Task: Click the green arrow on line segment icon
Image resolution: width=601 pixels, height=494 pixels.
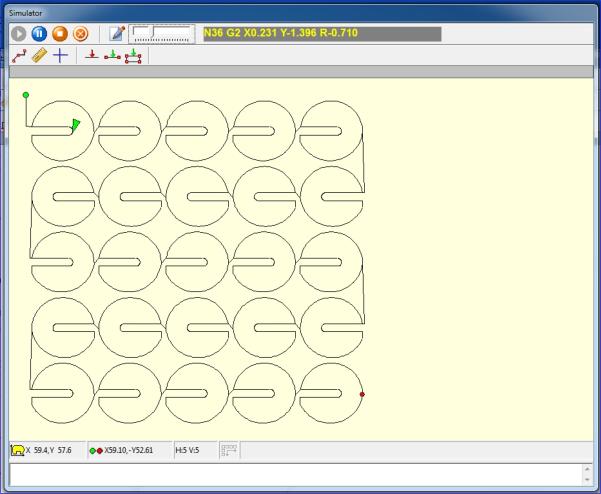Action: pyautogui.click(x=112, y=55)
